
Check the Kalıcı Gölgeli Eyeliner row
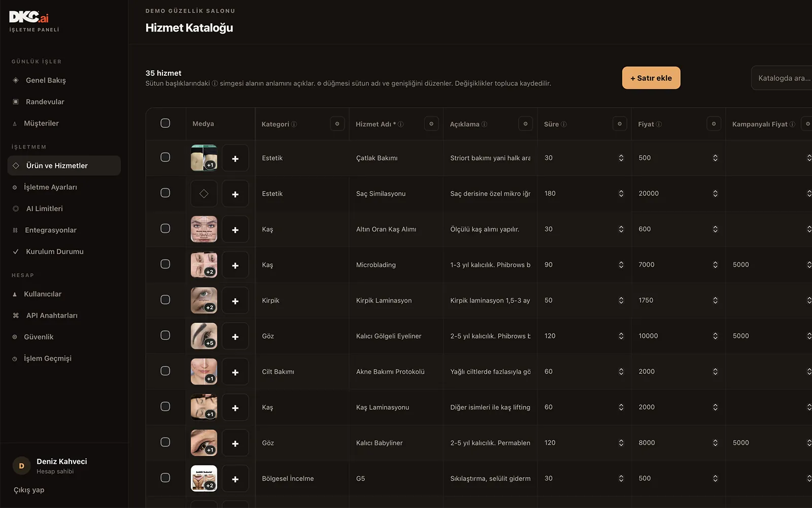[165, 335]
